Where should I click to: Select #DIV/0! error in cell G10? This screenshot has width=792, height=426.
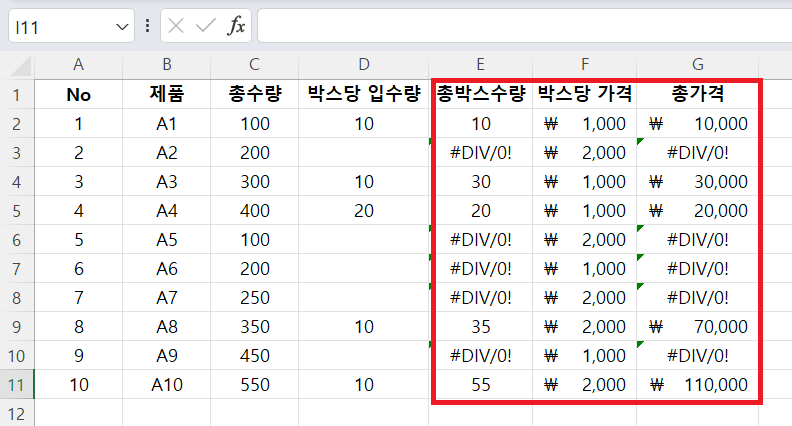click(698, 356)
